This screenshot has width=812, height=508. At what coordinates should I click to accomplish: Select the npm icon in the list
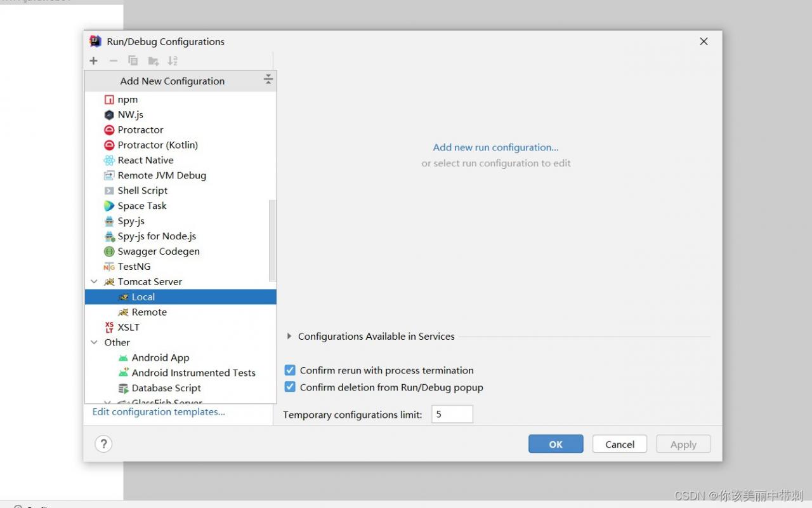(109, 100)
